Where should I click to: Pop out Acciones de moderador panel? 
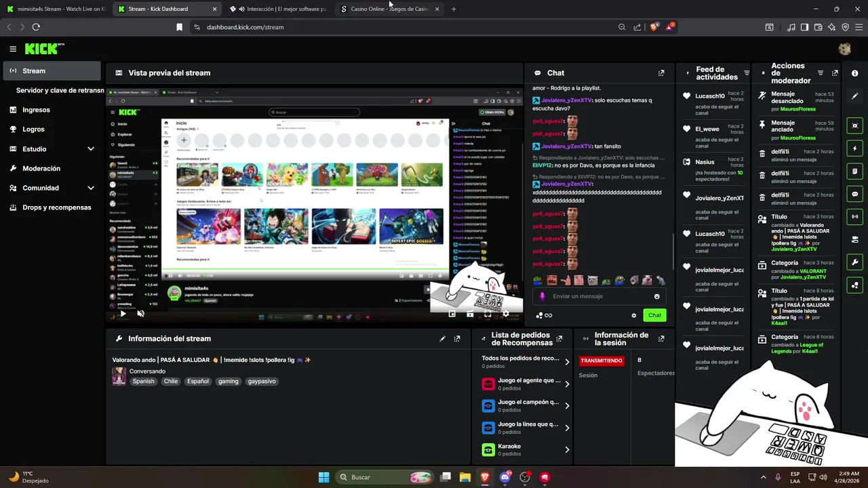coord(835,73)
